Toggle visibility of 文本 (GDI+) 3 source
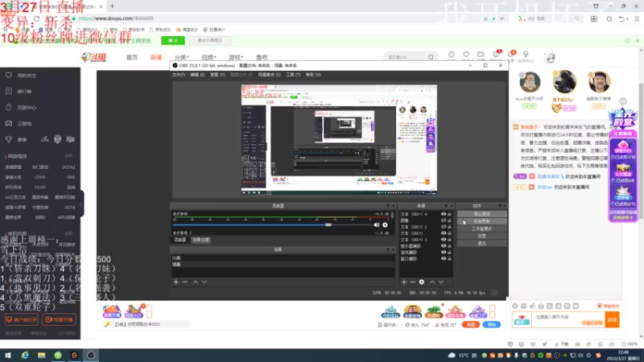Image resolution: width=644 pixels, height=362 pixels. click(444, 240)
